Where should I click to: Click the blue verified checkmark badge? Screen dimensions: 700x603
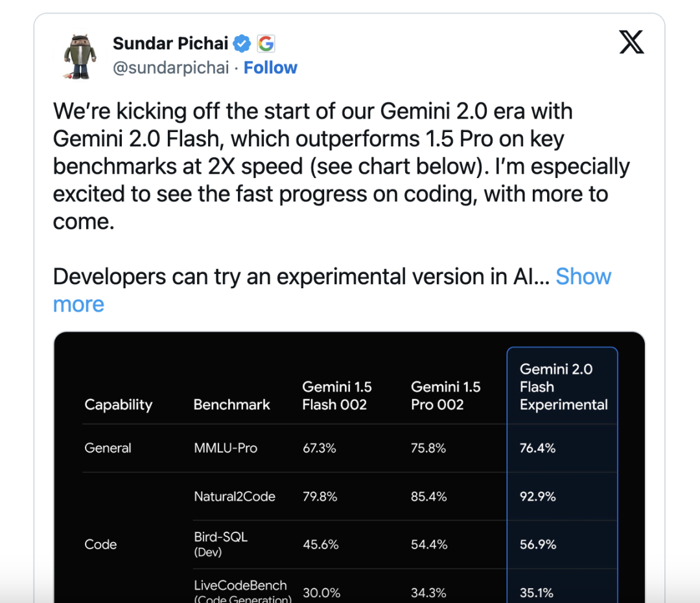[242, 43]
